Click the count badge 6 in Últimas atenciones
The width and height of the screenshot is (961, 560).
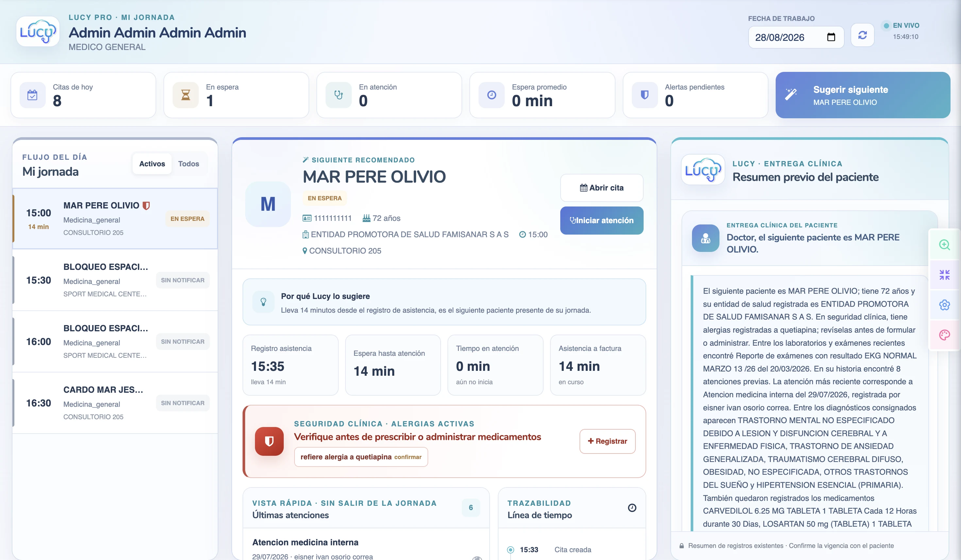(471, 507)
